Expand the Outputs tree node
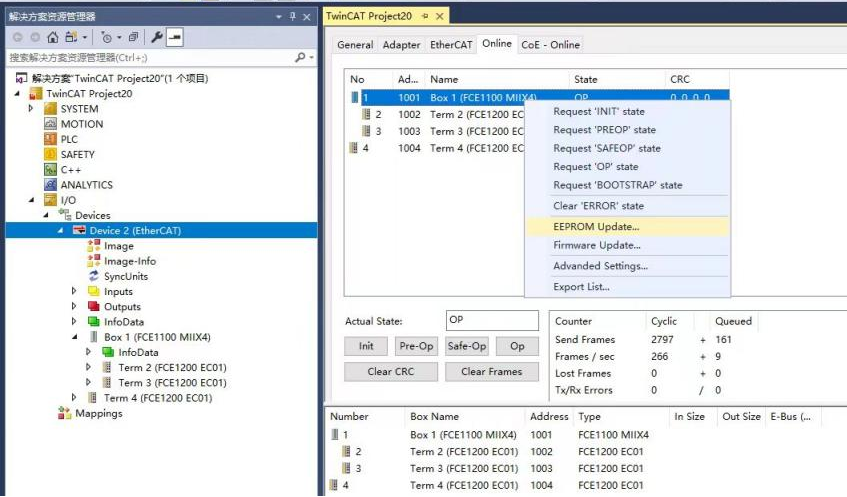847x497 pixels. 74,306
